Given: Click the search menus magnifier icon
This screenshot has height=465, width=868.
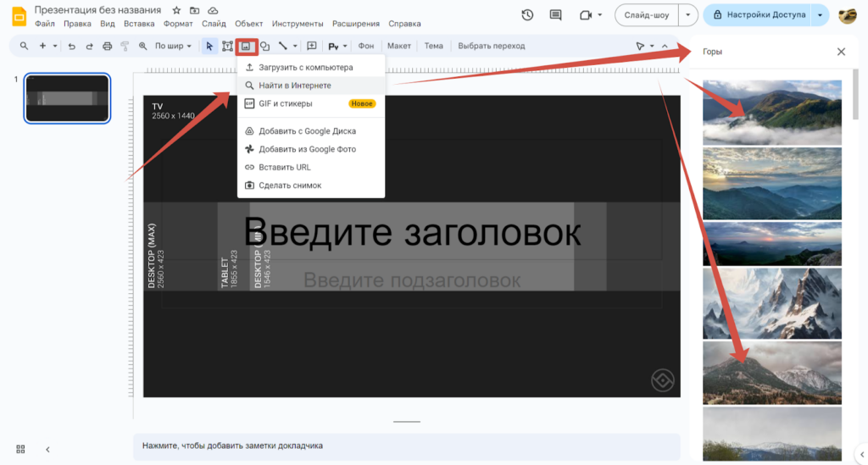Looking at the screenshot, I should click(24, 46).
